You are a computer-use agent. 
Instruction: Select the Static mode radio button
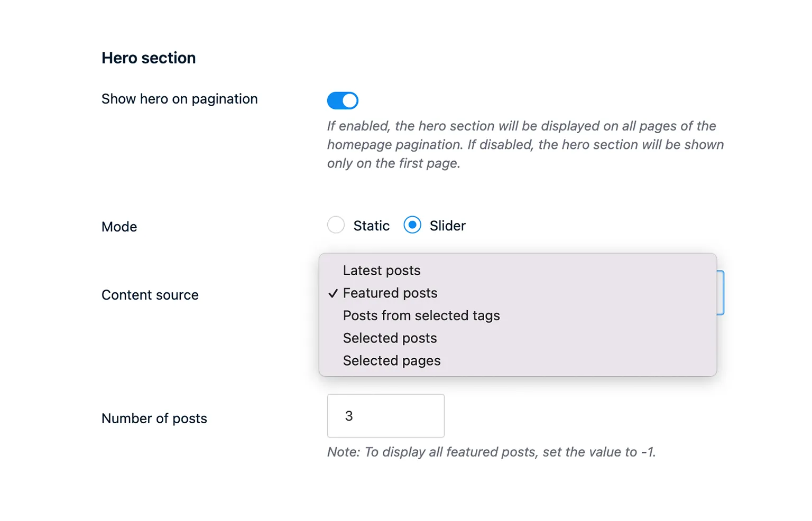(x=336, y=225)
